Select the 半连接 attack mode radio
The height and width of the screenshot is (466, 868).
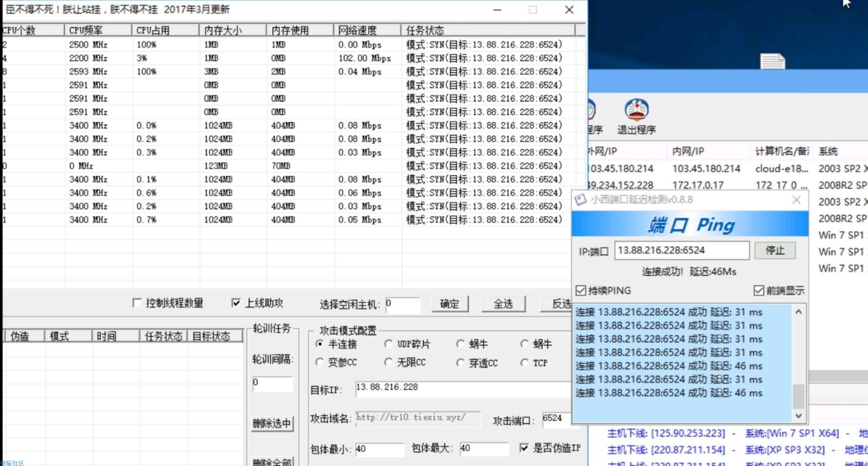tap(319, 344)
